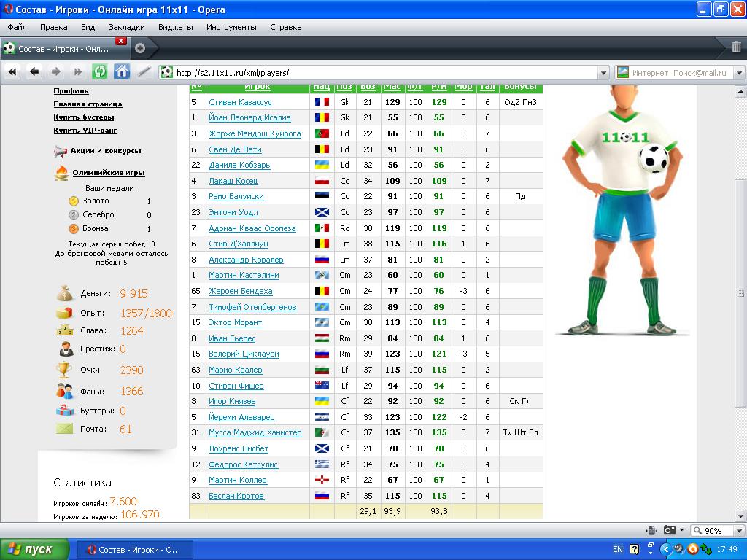Open the closed tabs trash bin
The height and width of the screenshot is (560, 747).
(x=736, y=47)
